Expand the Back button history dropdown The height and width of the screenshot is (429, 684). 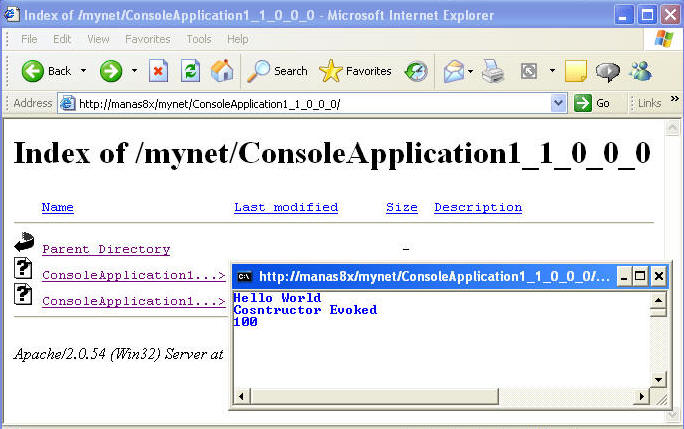coord(83,71)
